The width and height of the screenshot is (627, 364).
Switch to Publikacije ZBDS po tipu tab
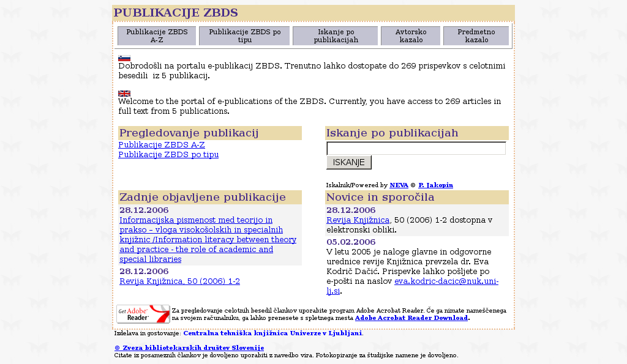click(x=244, y=35)
